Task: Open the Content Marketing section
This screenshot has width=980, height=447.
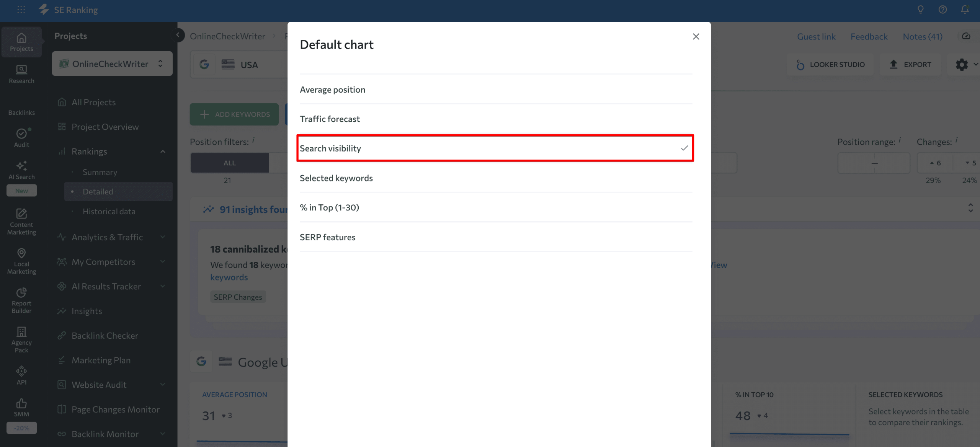Action: click(21, 221)
